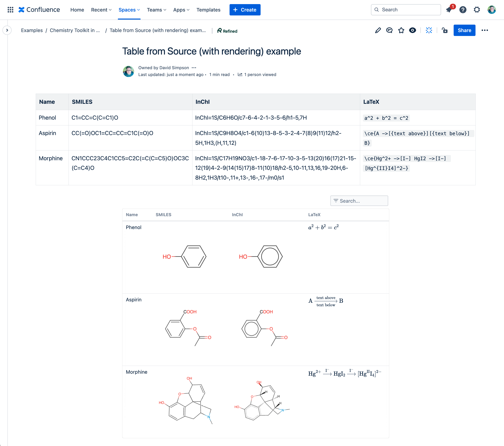
Task: Open page restrictions lock icon
Action: click(445, 30)
